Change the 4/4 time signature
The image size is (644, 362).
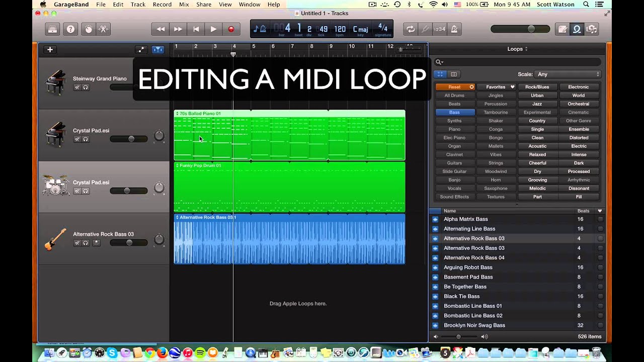[x=383, y=29]
